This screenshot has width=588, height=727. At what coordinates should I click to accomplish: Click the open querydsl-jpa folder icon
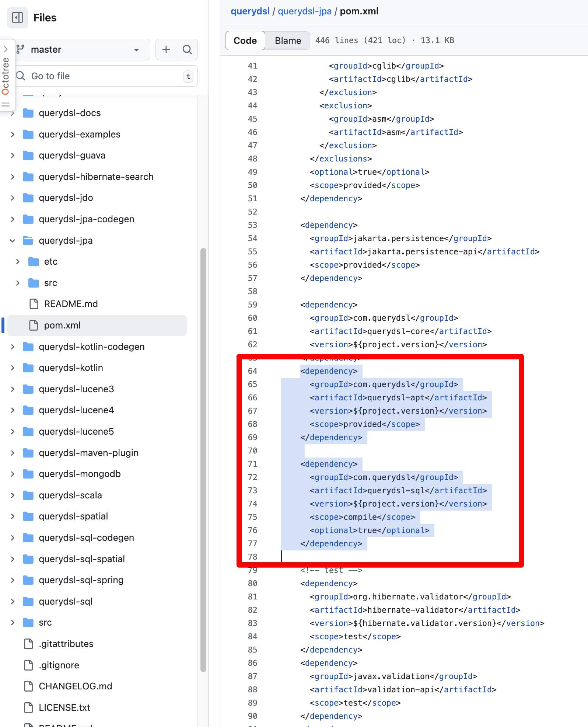(x=28, y=241)
